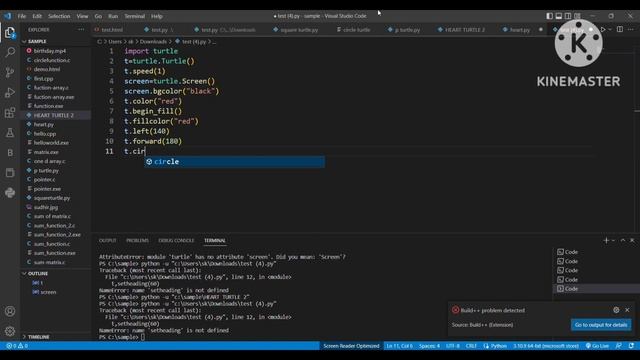Open the File menu
This screenshot has height=360, width=640.
22,16
